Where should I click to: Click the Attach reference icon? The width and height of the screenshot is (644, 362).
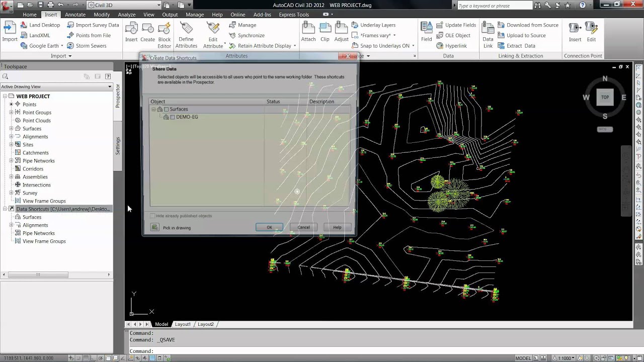click(x=308, y=32)
